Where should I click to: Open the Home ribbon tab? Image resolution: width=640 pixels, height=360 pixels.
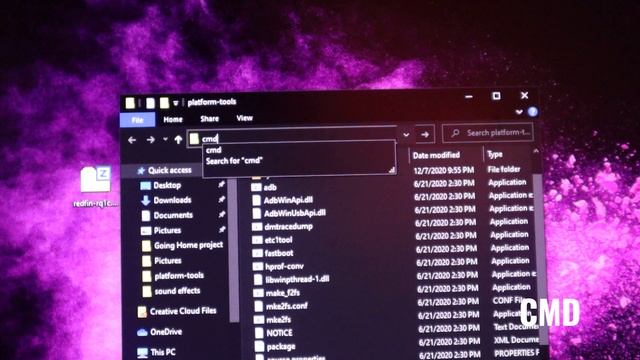[x=173, y=120]
